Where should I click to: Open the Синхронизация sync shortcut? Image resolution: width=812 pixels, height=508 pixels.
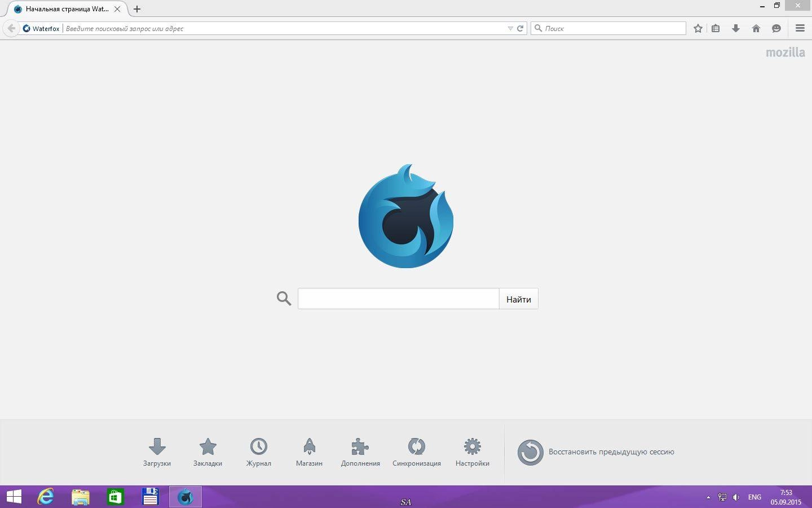point(417,452)
